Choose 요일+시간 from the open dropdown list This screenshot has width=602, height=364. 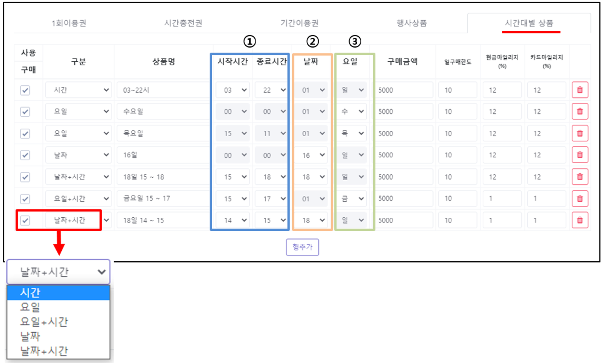(44, 322)
